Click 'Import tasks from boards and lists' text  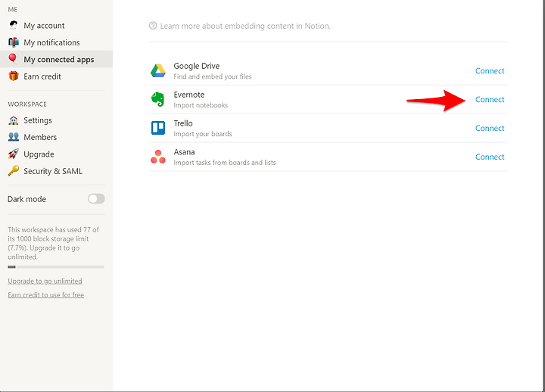click(x=225, y=163)
